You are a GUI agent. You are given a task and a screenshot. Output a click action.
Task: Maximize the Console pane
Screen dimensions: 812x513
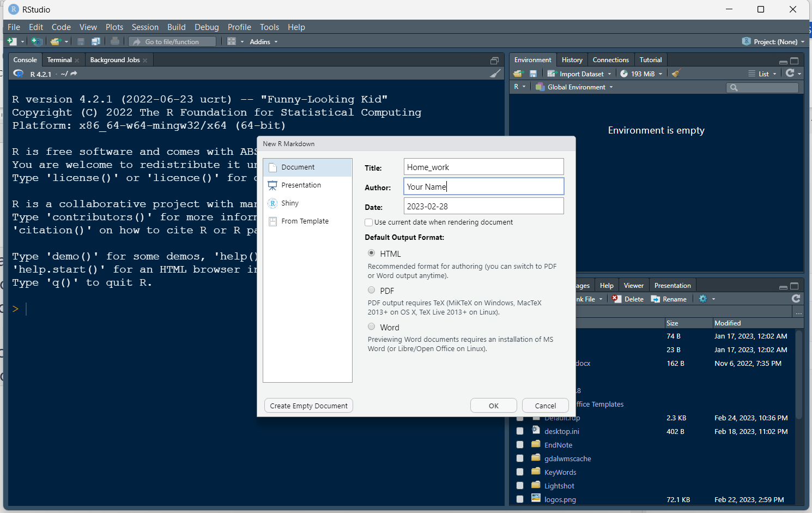(x=494, y=61)
